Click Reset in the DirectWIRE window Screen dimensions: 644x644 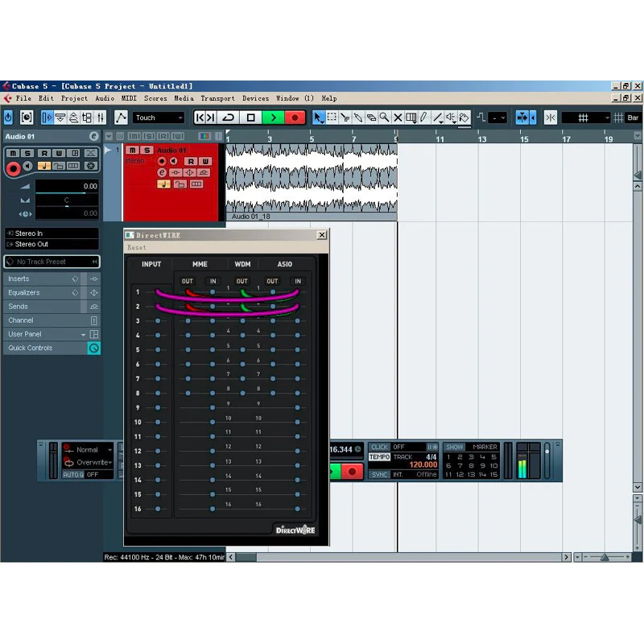coord(136,248)
